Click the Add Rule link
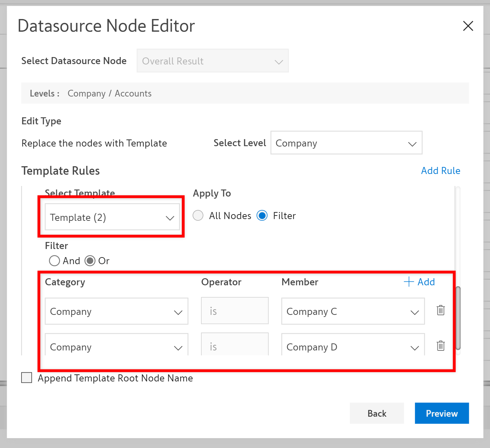The width and height of the screenshot is (490, 448). point(440,171)
